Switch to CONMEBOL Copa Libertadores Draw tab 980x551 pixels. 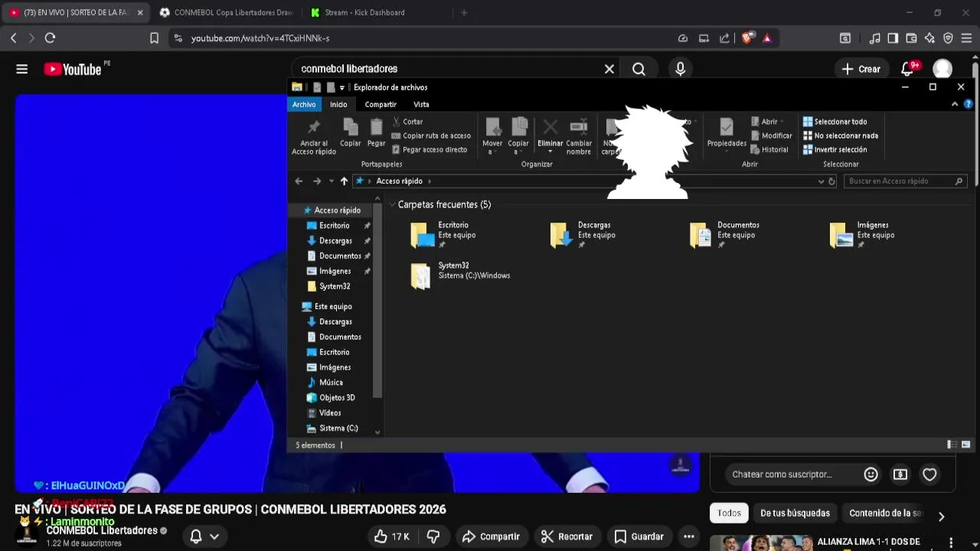pos(227,12)
